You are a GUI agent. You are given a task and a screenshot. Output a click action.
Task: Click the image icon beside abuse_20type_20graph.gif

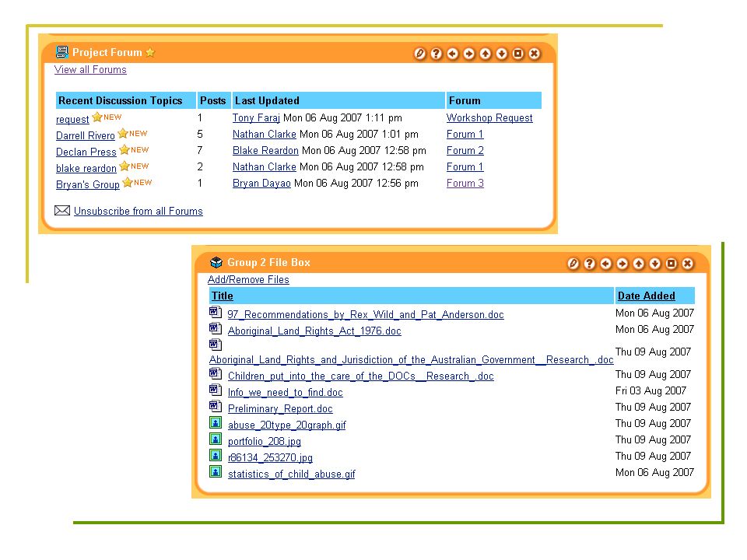(x=216, y=422)
